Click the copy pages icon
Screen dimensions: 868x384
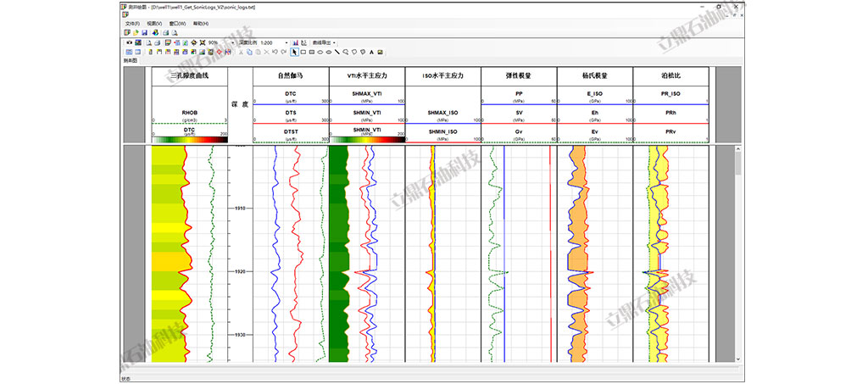pyautogui.click(x=250, y=52)
